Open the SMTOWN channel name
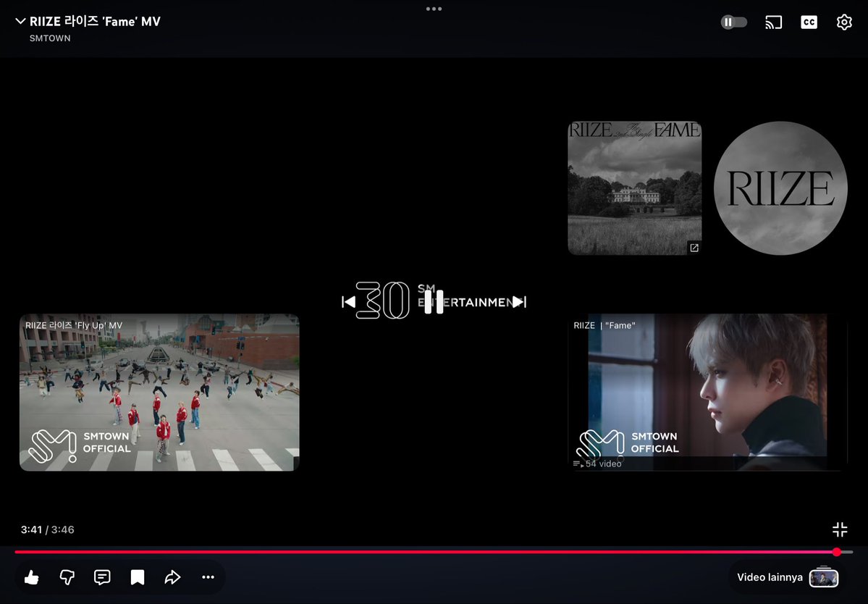Viewport: 868px width, 604px height. point(50,38)
